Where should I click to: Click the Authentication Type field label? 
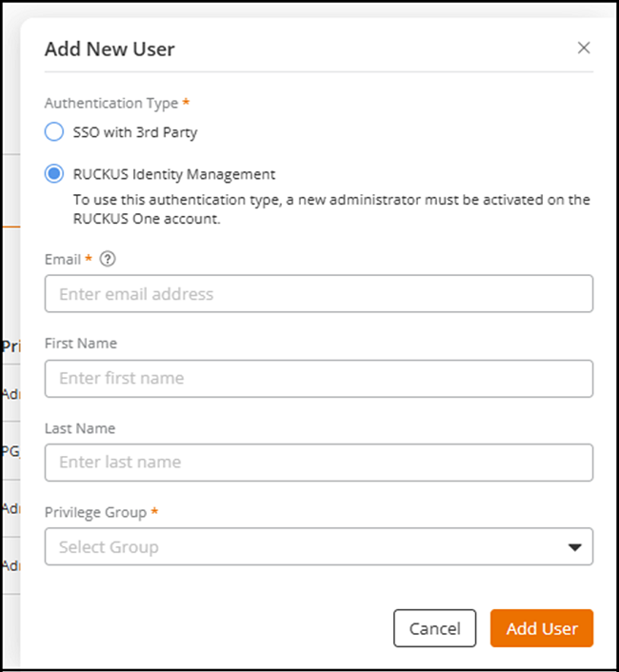110,103
